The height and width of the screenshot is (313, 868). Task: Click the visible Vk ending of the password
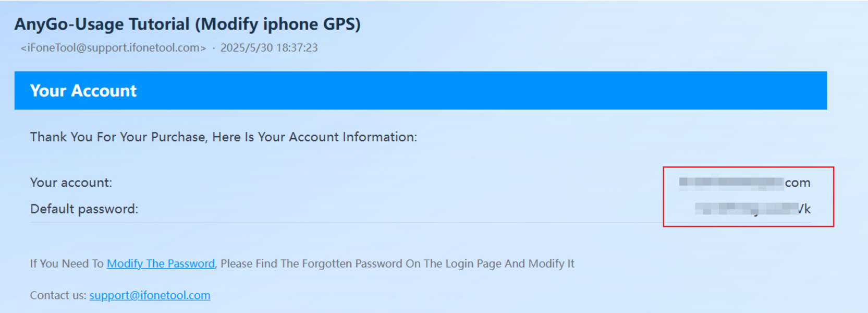pos(804,209)
